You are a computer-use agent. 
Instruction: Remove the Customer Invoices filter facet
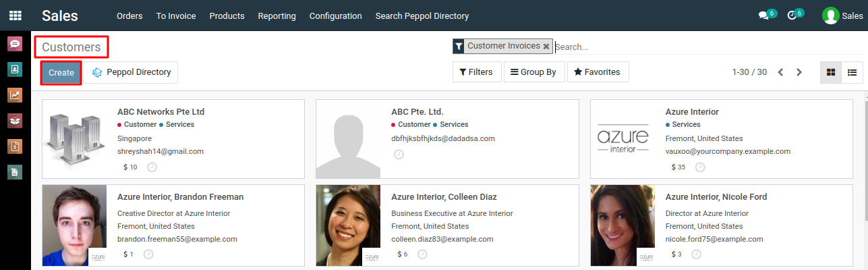[546, 47]
